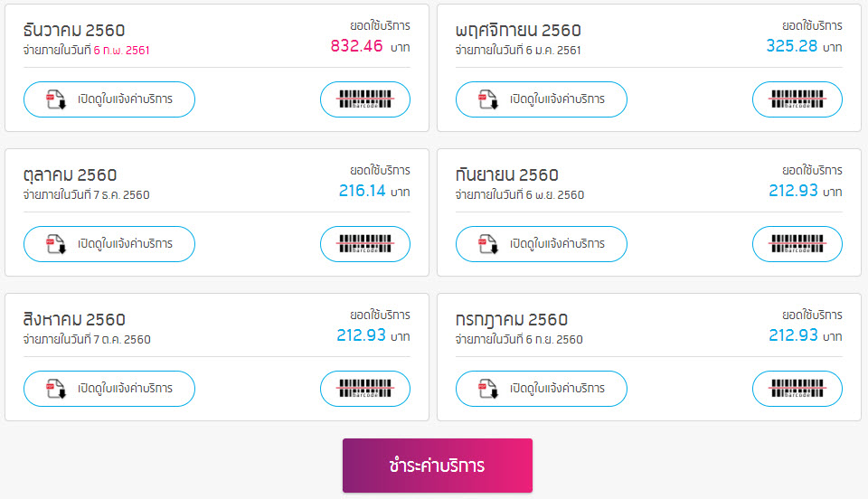Open the invoice for สิงหาคม 2560

click(x=124, y=389)
